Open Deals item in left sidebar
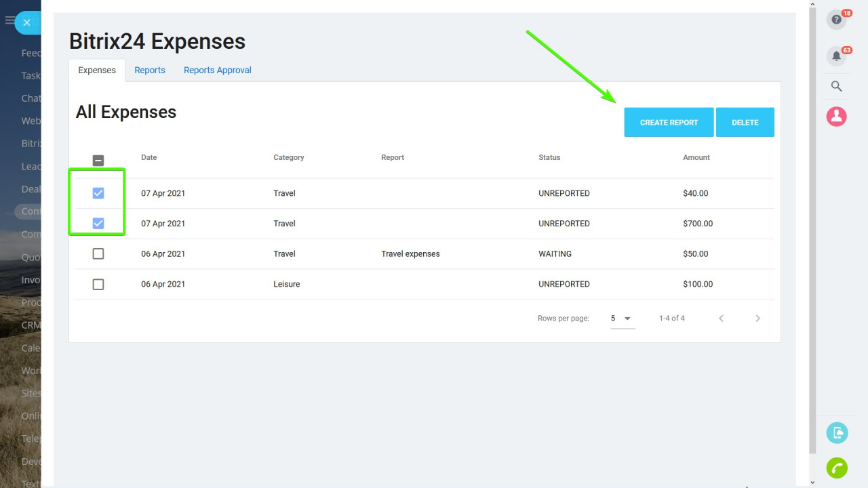Image resolution: width=868 pixels, height=488 pixels. tap(31, 189)
